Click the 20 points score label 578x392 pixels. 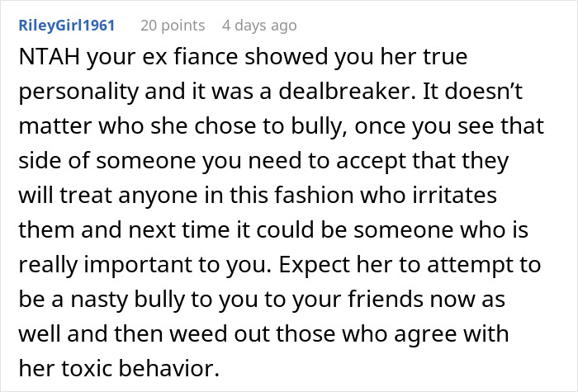click(x=171, y=26)
